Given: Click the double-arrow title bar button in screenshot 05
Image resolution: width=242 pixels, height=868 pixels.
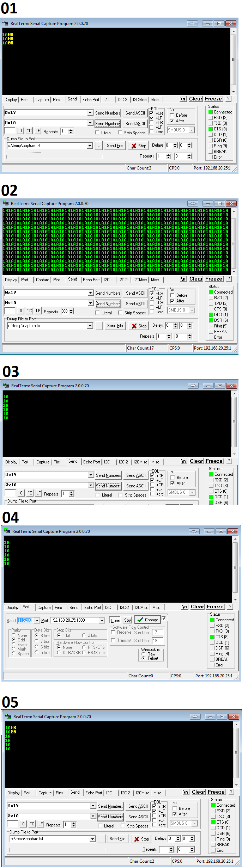Looking at the screenshot, I should pyautogui.click(x=195, y=716).
